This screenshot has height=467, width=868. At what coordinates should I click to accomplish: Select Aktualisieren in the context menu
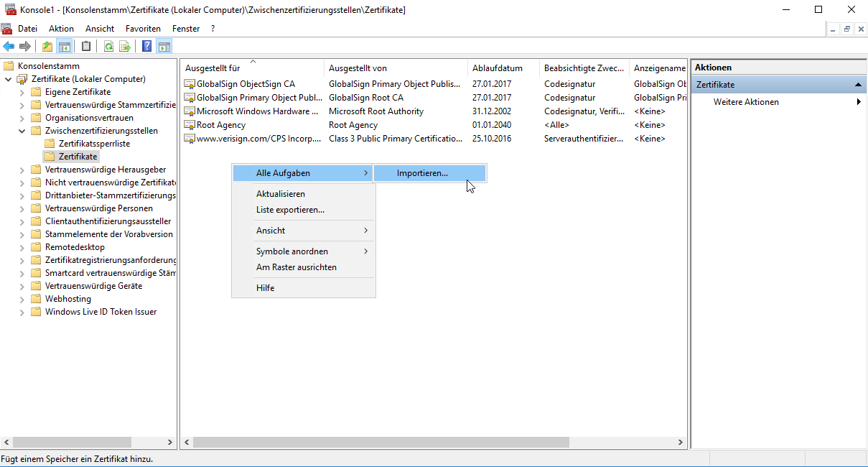point(281,194)
